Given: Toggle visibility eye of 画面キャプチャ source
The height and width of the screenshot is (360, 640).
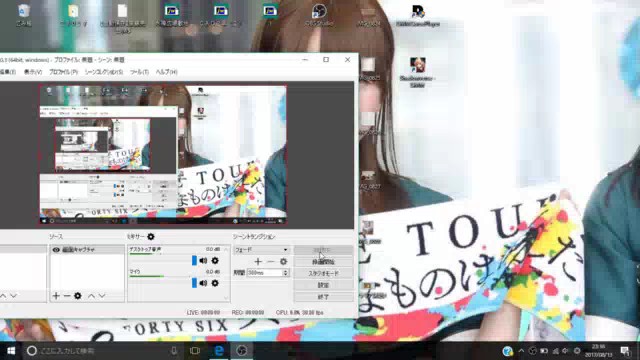Looking at the screenshot, I should click(56, 250).
